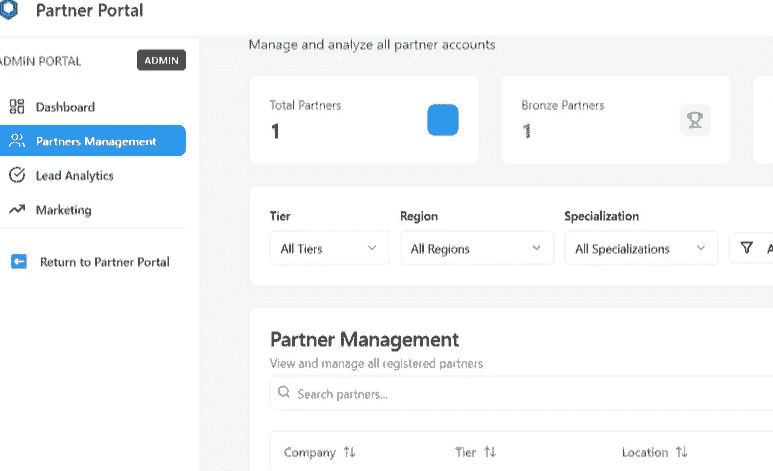Sort the Location column
Screen dimensions: 773x471
coord(681,453)
